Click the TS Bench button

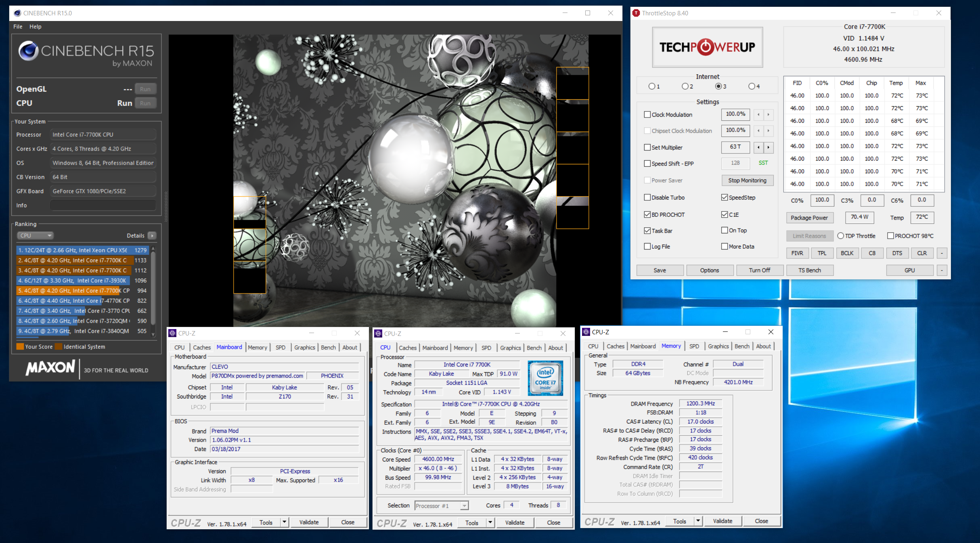[x=809, y=270]
